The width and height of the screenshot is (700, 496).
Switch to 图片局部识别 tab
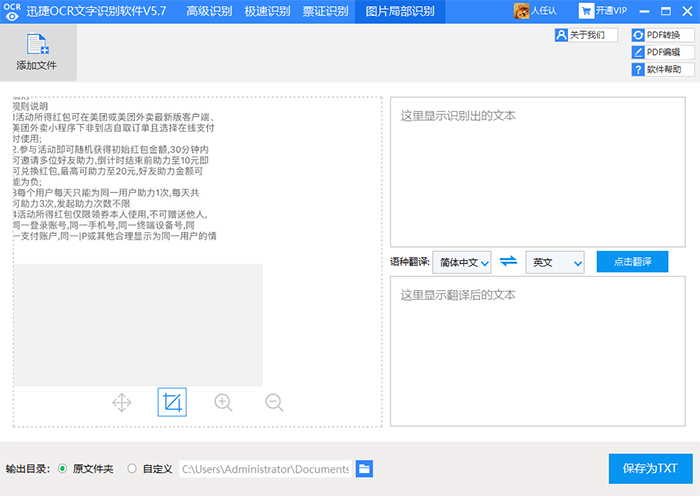[400, 11]
